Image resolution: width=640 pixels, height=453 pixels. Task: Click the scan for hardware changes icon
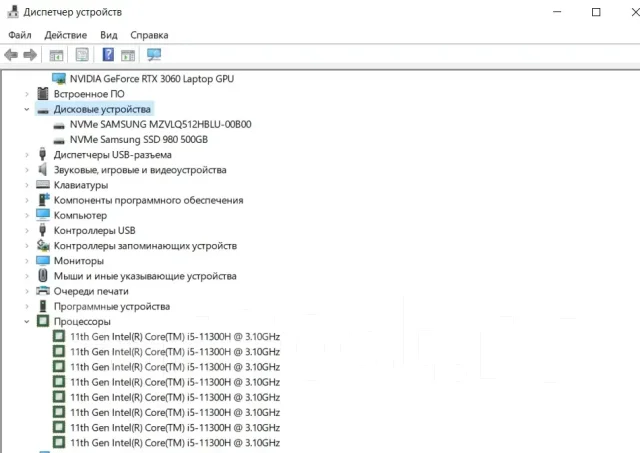[x=154, y=55]
